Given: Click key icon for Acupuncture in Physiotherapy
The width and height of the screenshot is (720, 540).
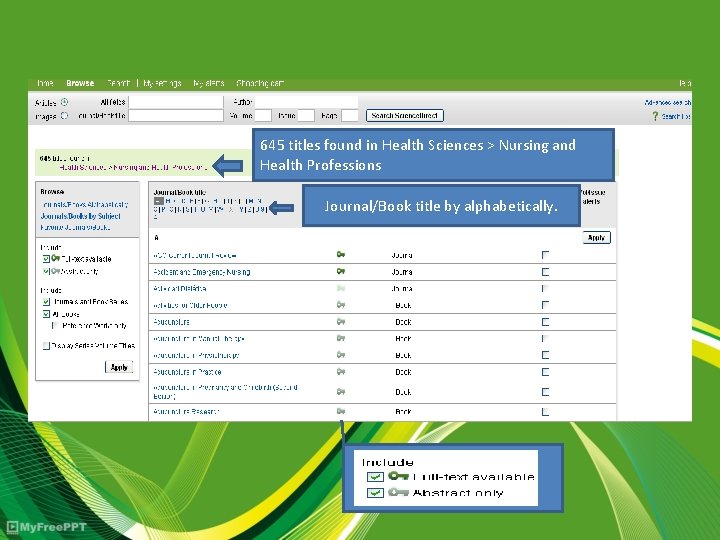Looking at the screenshot, I should tap(341, 354).
